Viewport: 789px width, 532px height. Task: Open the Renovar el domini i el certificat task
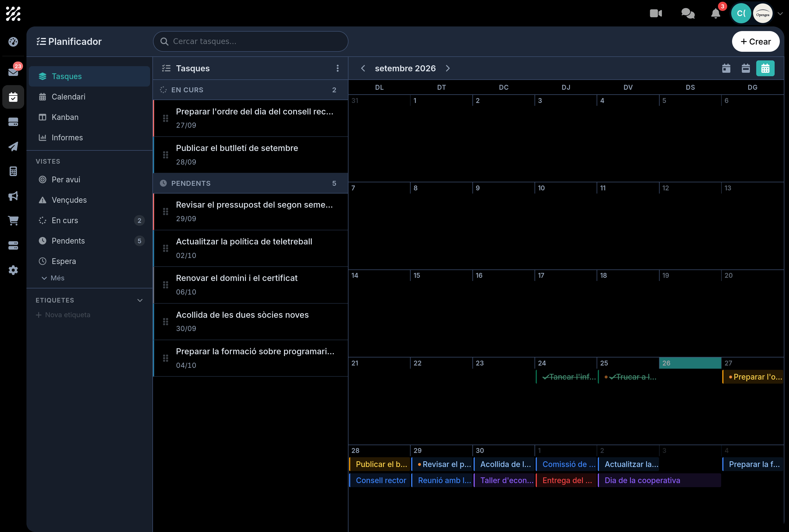250,285
